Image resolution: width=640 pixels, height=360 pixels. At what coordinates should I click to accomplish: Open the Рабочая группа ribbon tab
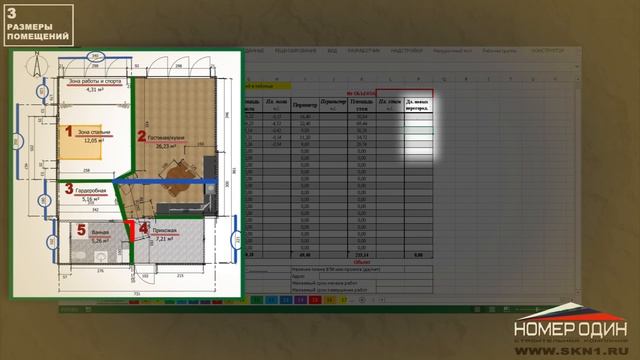[500, 51]
